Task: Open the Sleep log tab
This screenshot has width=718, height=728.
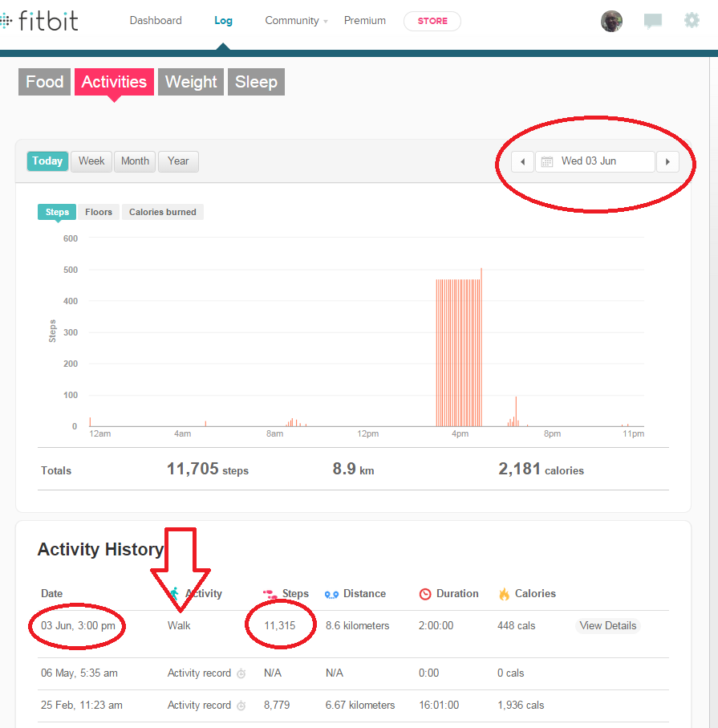Action: pyautogui.click(x=256, y=82)
